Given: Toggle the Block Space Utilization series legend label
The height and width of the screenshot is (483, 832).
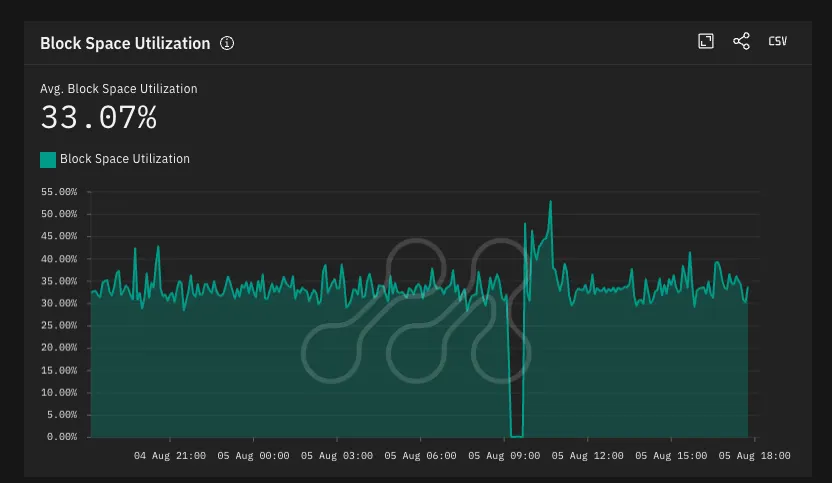Looking at the screenshot, I should (125, 159).
